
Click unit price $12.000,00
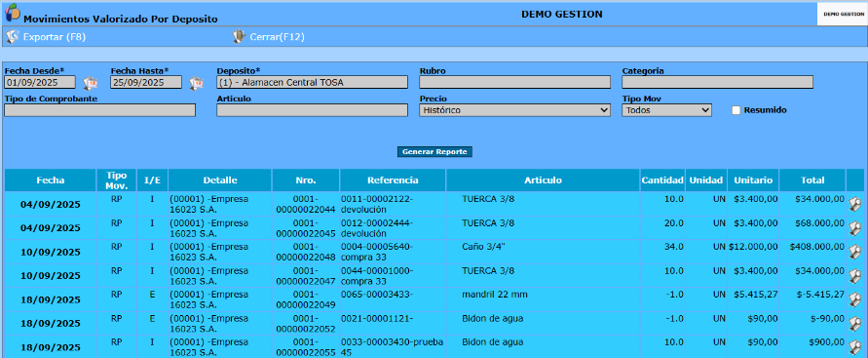(753, 247)
